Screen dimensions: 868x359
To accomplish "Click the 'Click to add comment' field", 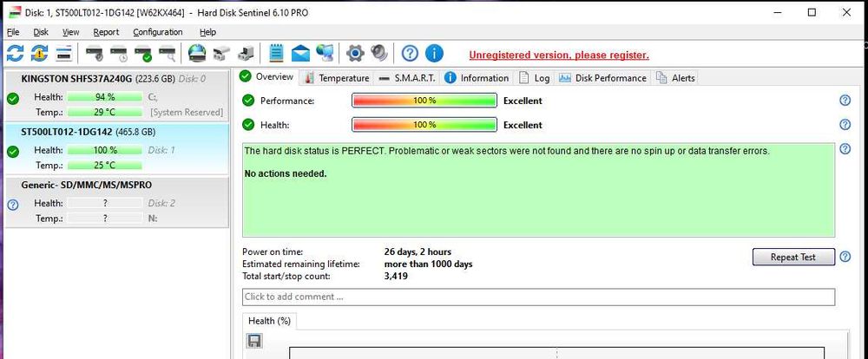I will tap(538, 297).
